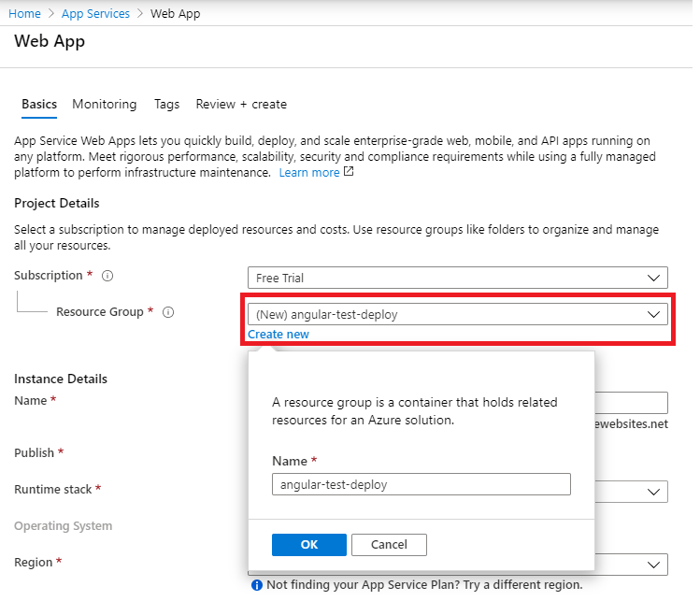Click the external link icon beside Learn more
This screenshot has height=601, width=700.
(349, 173)
